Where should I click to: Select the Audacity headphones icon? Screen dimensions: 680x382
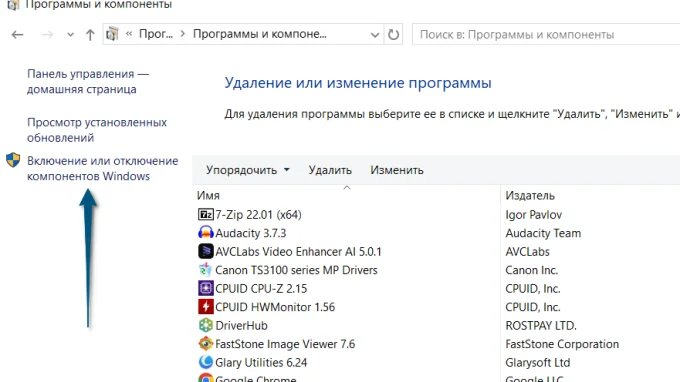tap(206, 233)
